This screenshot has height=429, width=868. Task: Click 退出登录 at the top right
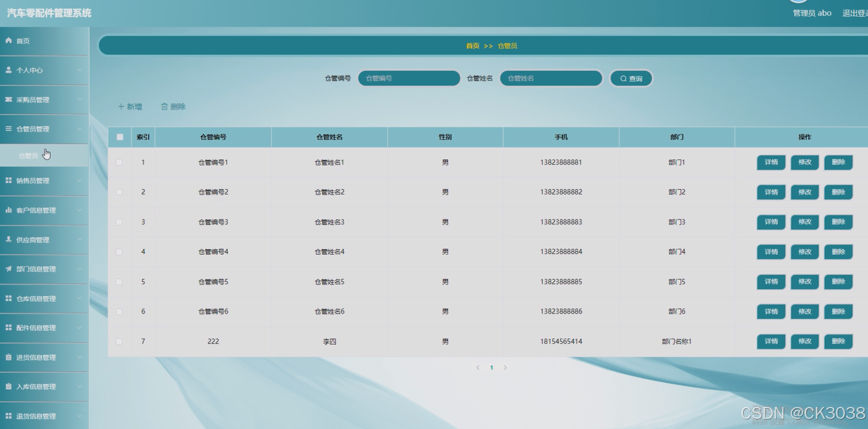click(x=855, y=12)
